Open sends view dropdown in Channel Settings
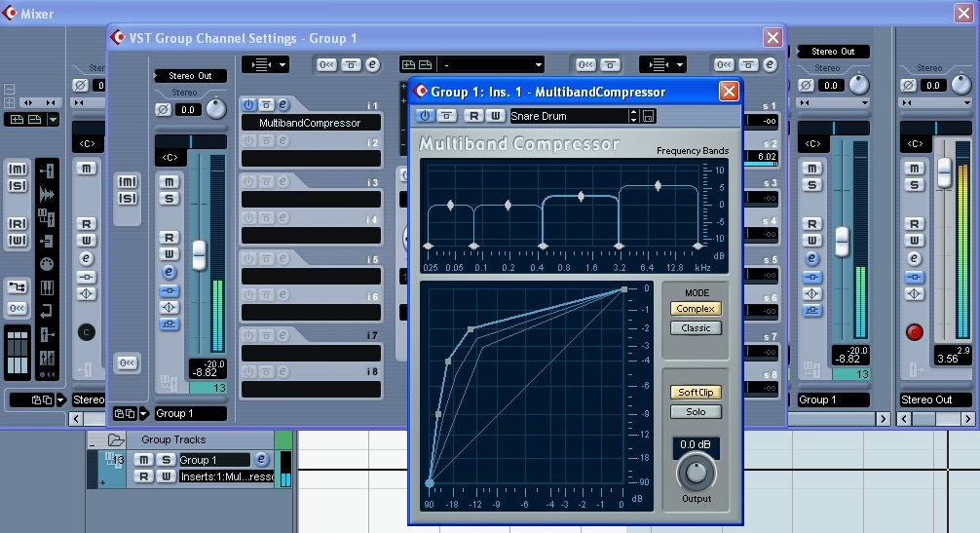The image size is (980, 533). pos(663,64)
